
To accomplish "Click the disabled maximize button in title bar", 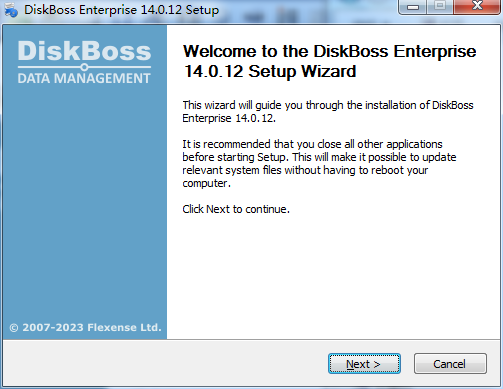I will pyautogui.click(x=440, y=6).
